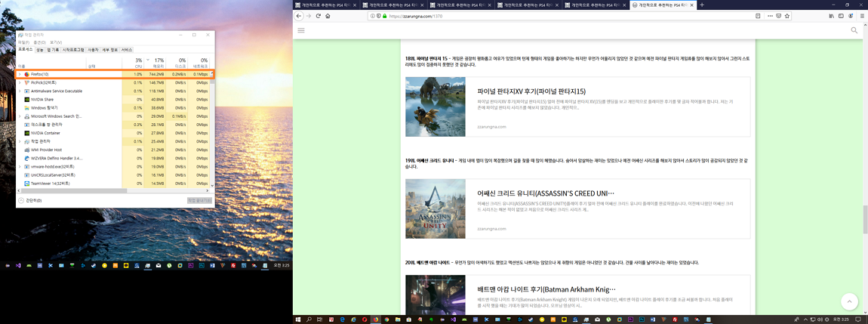Open Task Manager 파일(F) menu
This screenshot has height=324, width=868.
pos(24,42)
